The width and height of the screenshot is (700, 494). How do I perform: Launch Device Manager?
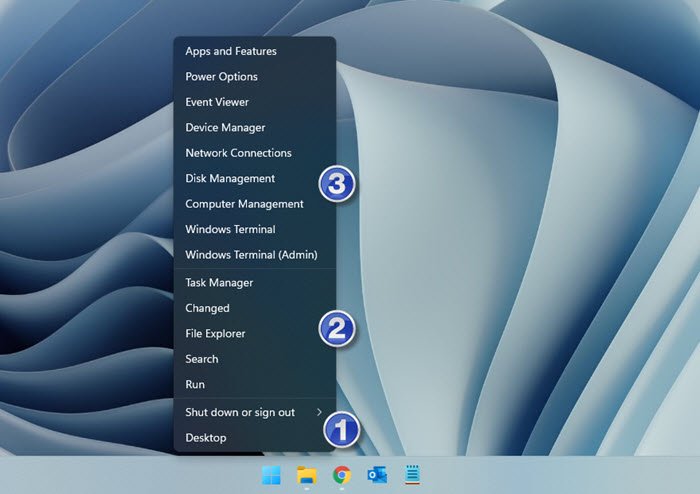pos(225,128)
